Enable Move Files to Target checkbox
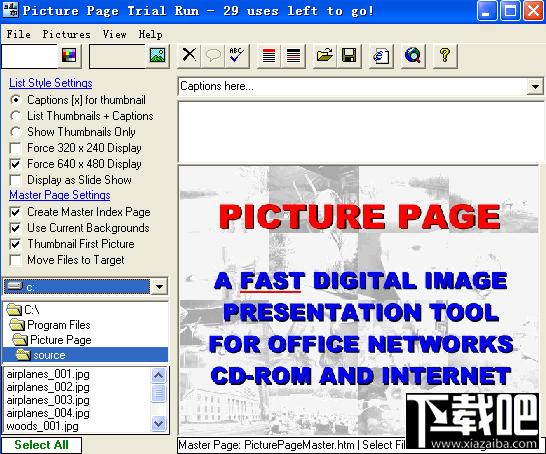Image resolution: width=546 pixels, height=454 pixels. [15, 260]
